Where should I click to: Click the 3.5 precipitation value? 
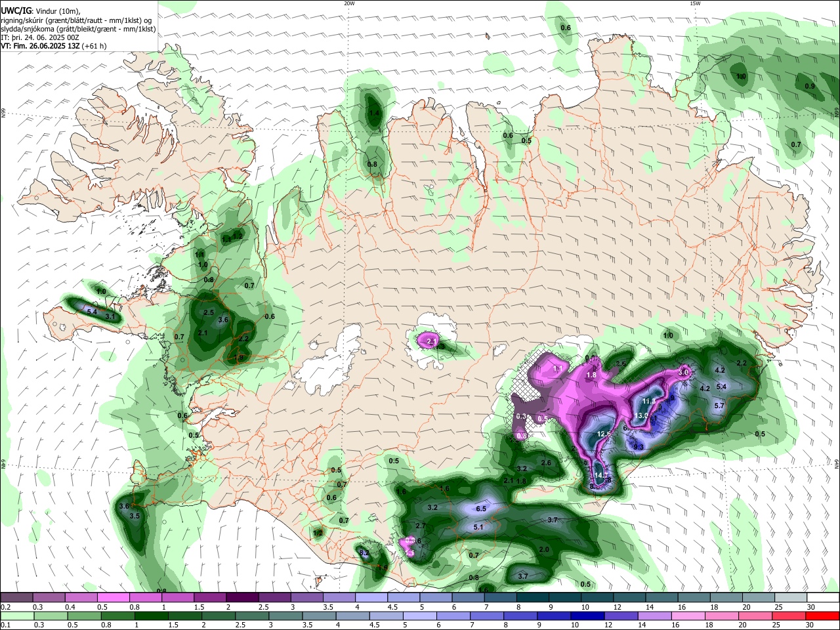click(135, 516)
